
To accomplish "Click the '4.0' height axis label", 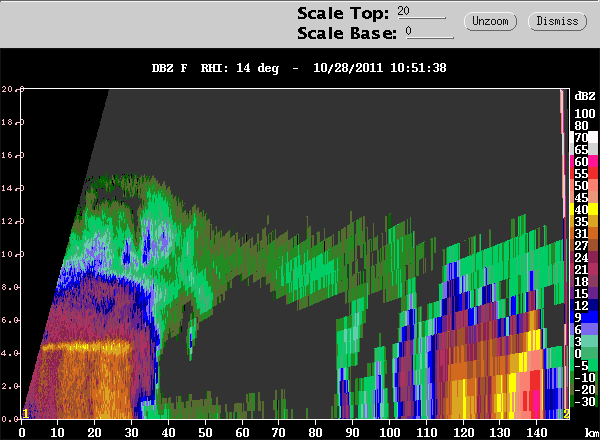I will tap(10, 353).
